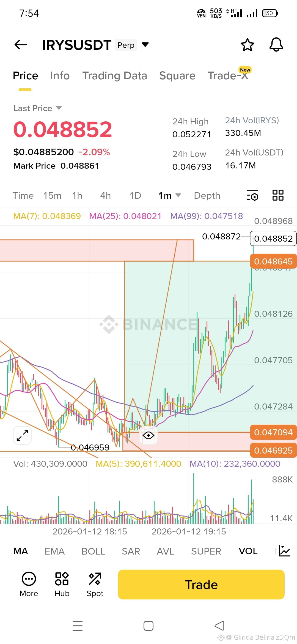Toggle drawings visibility with eye icon

click(x=148, y=435)
